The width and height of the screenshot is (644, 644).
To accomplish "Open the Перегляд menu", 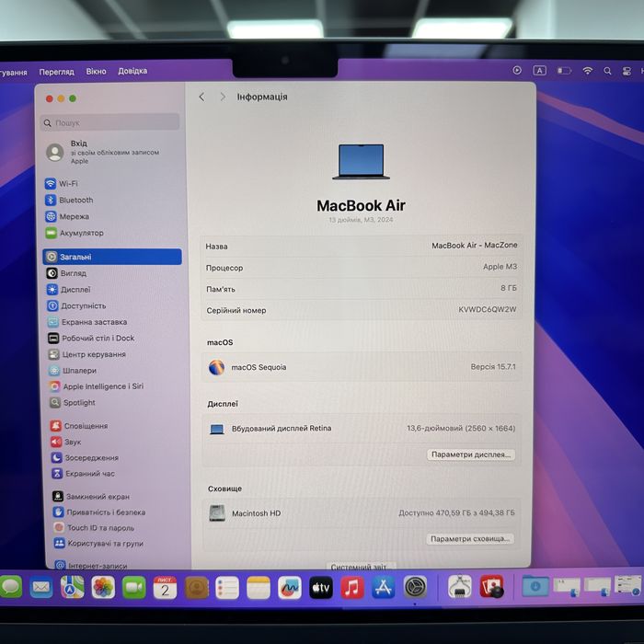I will [x=57, y=72].
